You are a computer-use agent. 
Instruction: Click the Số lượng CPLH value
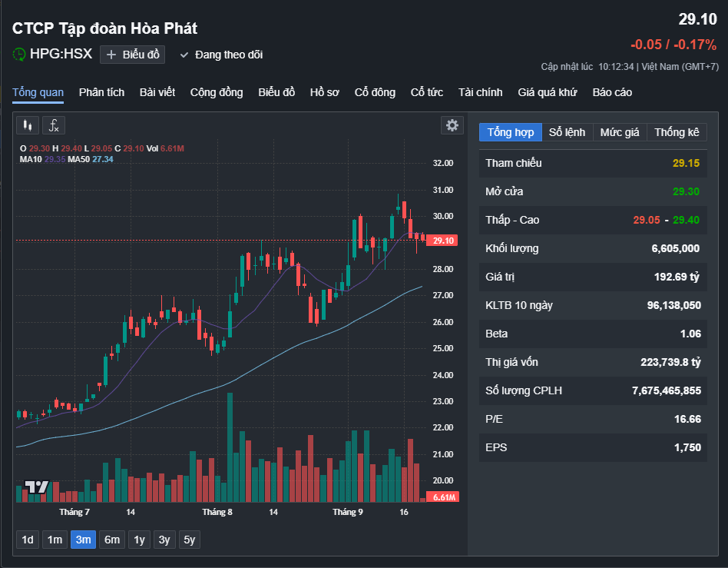click(667, 391)
